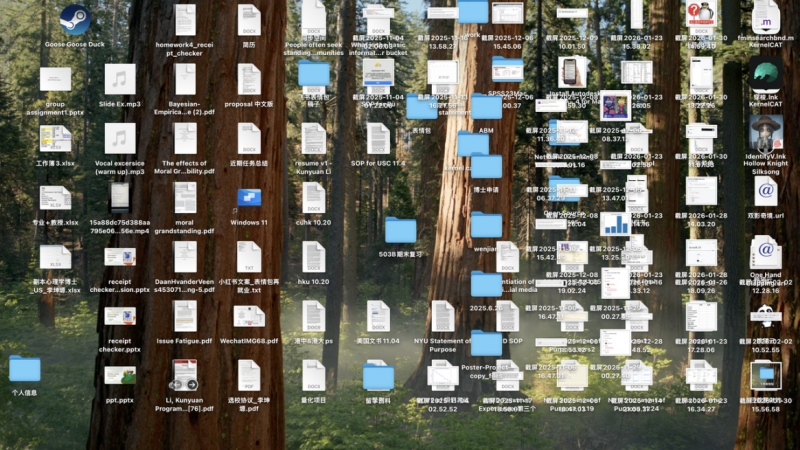This screenshot has height=450, width=800.
Task: Open the 双影奇境.url web shortcut
Action: [766, 190]
